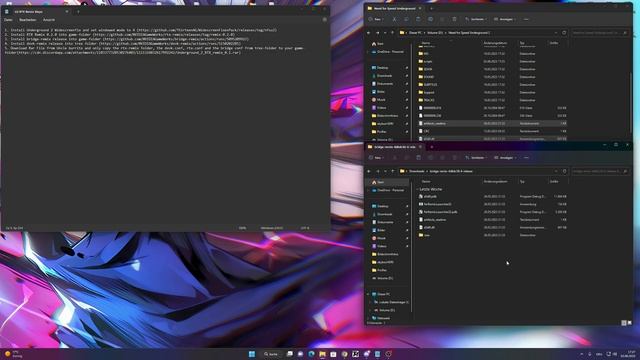Open Ansicht menu in Notepad
The width and height of the screenshot is (640, 360).
[x=49, y=20]
